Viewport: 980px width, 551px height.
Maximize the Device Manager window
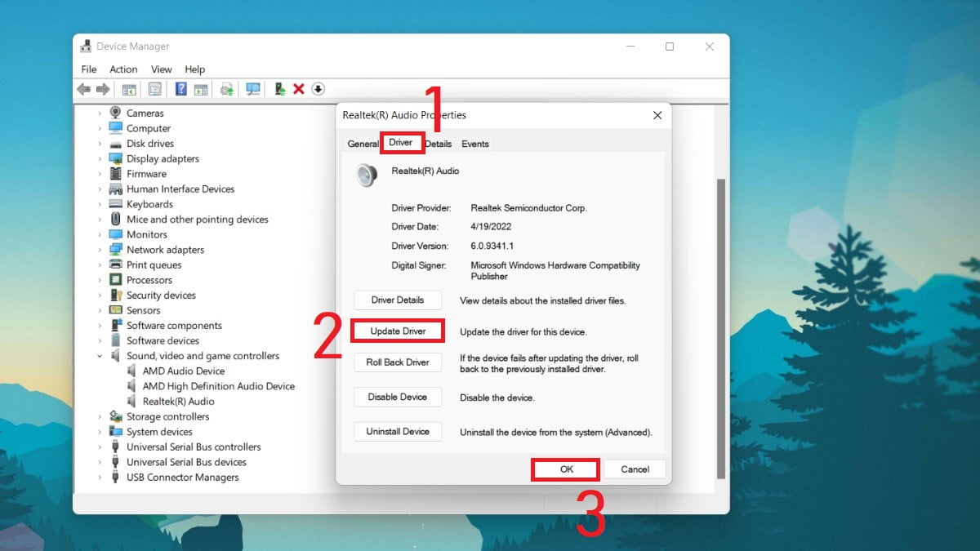tap(670, 47)
